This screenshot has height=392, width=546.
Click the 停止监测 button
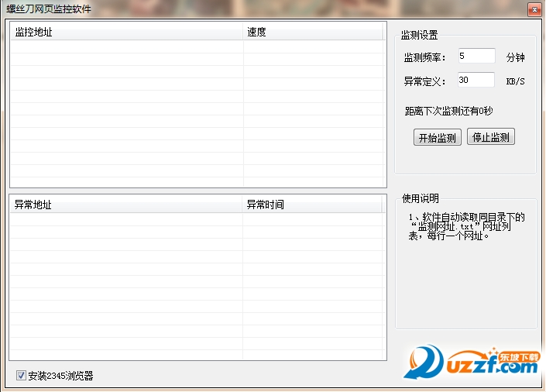coord(491,136)
